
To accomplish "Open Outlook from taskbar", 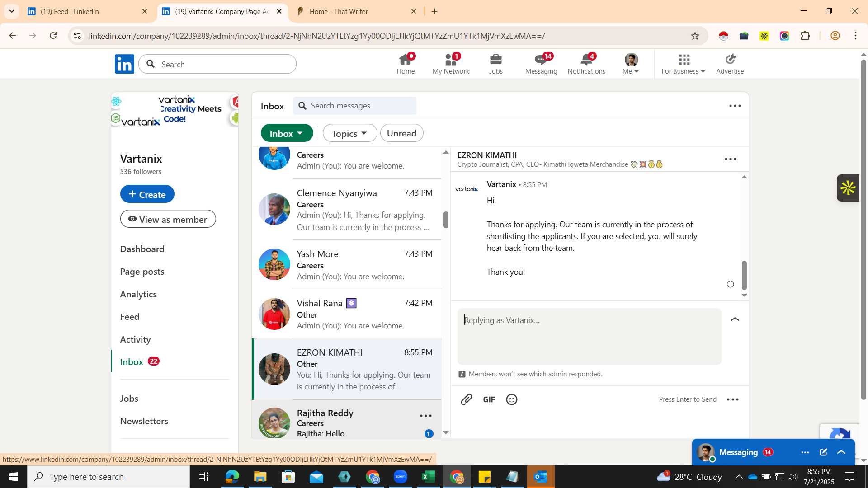I will click(x=541, y=477).
